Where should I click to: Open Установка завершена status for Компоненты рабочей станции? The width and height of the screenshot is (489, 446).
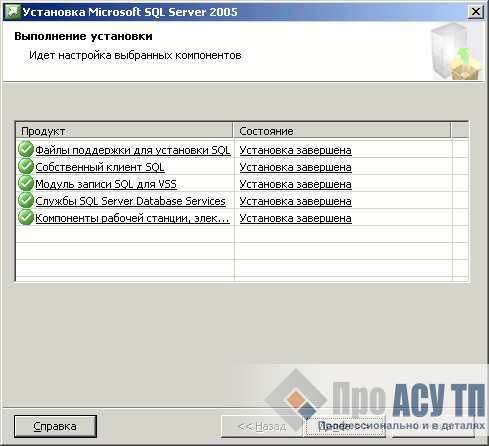point(295,218)
